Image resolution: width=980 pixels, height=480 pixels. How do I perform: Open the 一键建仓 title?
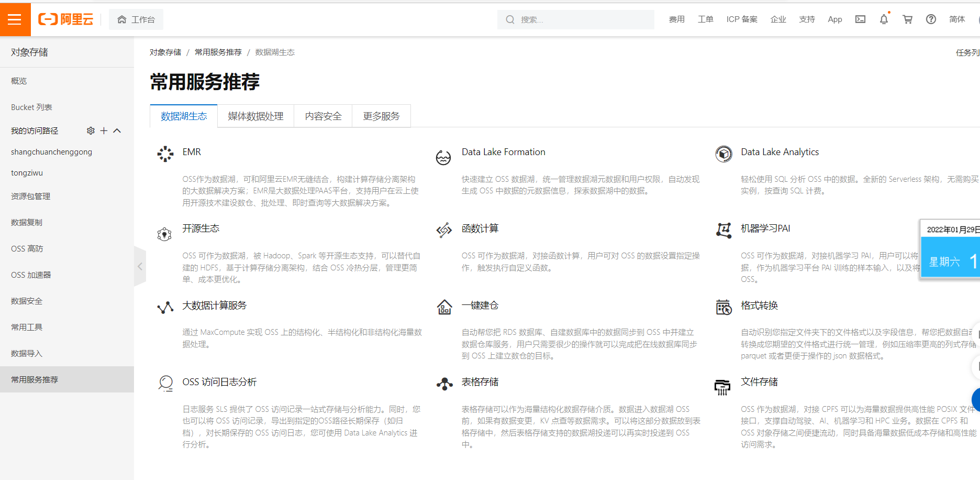pos(480,306)
